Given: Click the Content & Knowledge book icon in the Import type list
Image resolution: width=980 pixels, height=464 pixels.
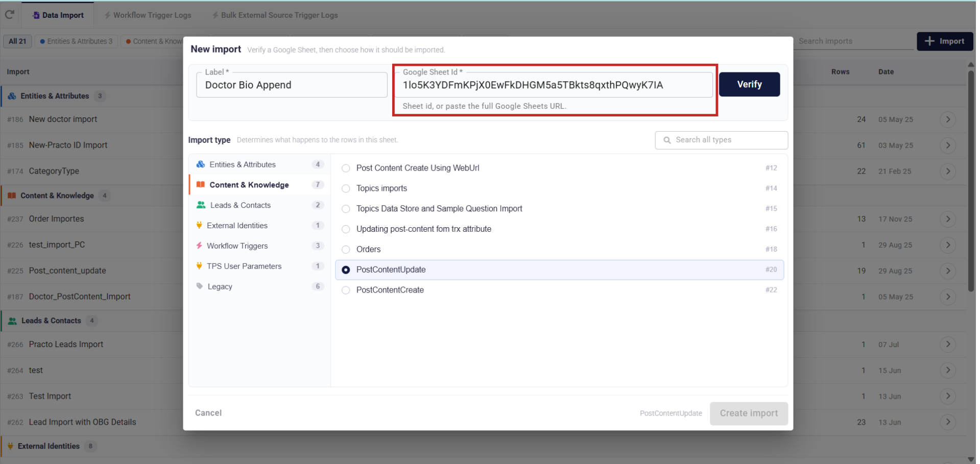Looking at the screenshot, I should [x=201, y=185].
